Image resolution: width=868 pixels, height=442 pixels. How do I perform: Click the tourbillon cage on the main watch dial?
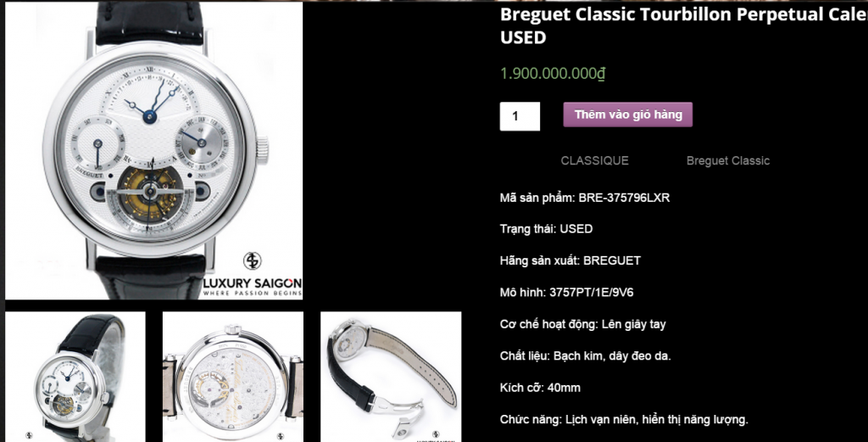click(149, 191)
